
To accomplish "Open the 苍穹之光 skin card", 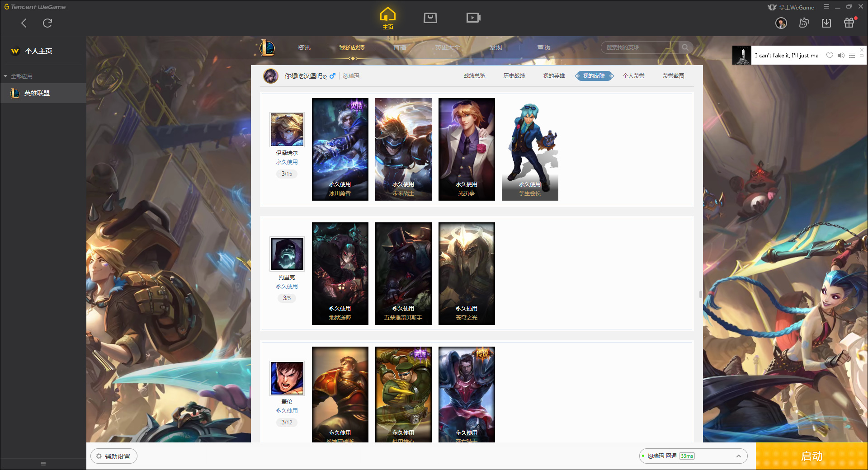I will point(467,273).
